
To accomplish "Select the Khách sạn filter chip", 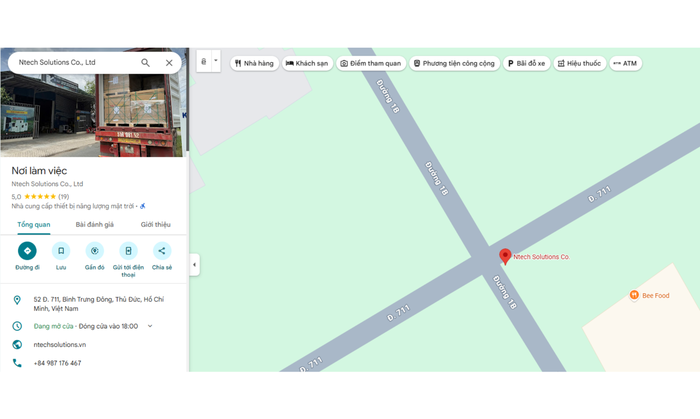I will [307, 63].
